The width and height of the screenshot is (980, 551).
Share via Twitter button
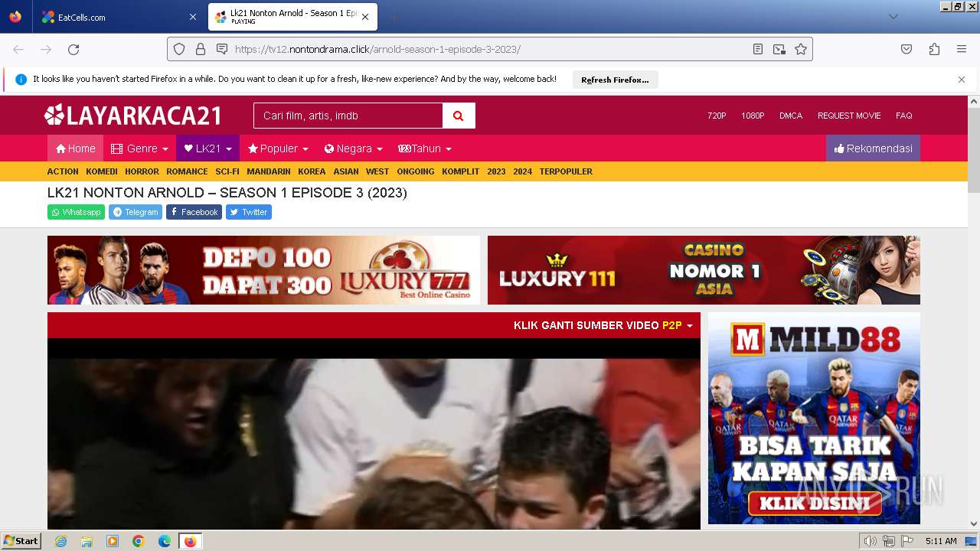[x=249, y=212]
